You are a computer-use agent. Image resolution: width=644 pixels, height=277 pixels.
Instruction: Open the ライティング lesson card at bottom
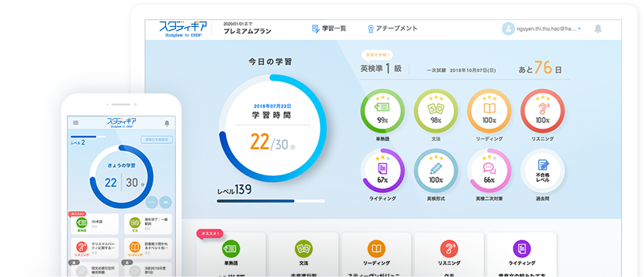522,254
